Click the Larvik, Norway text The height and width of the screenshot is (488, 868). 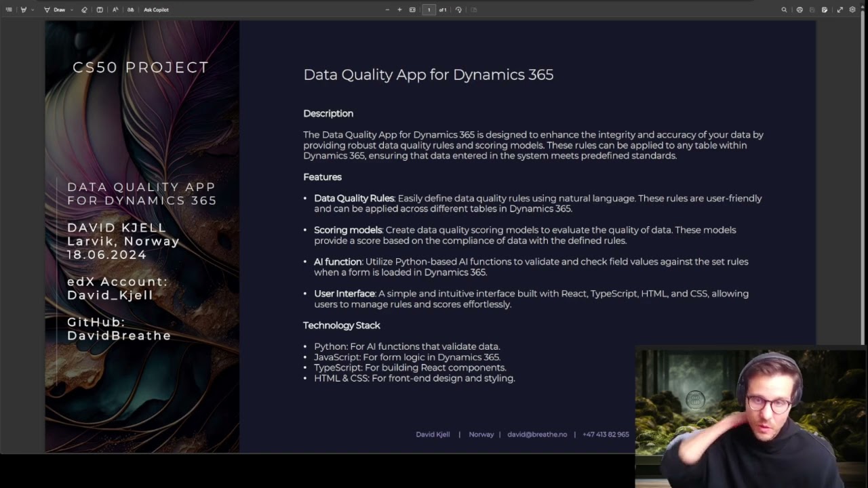123,241
